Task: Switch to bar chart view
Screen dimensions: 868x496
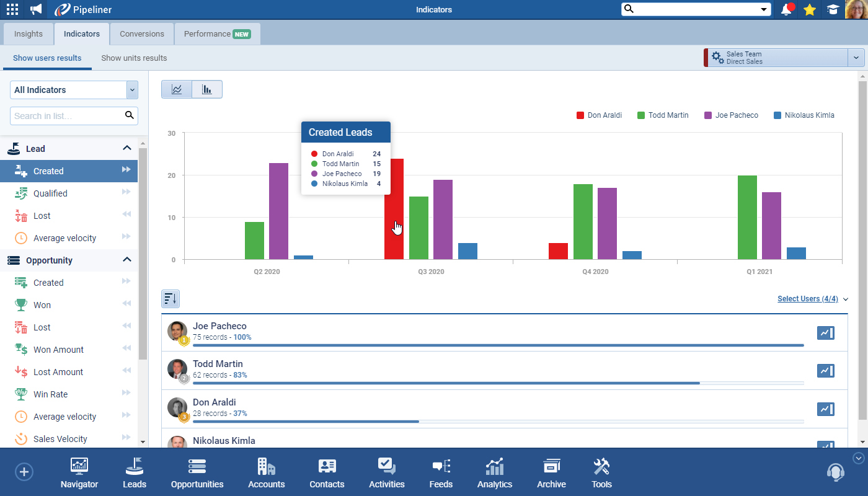Action: [x=206, y=89]
